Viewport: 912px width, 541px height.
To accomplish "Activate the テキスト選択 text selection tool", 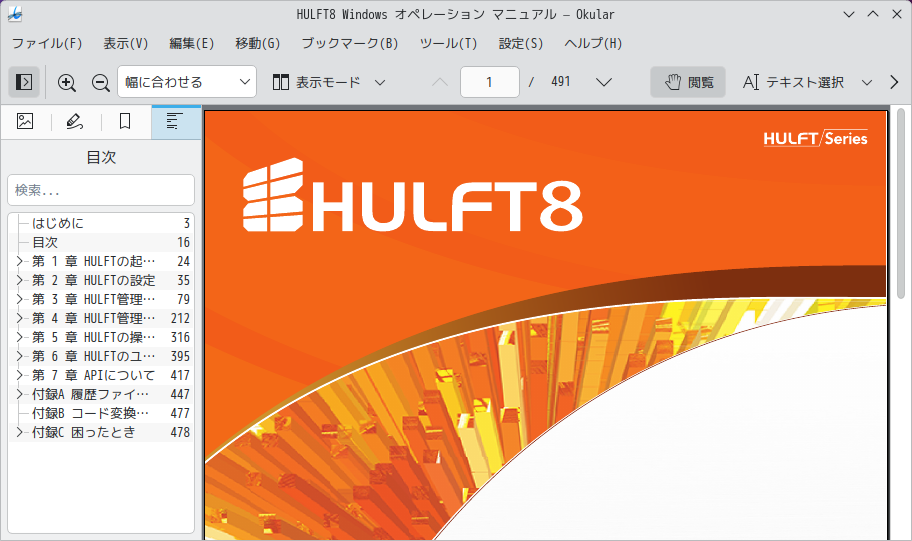I will (795, 82).
